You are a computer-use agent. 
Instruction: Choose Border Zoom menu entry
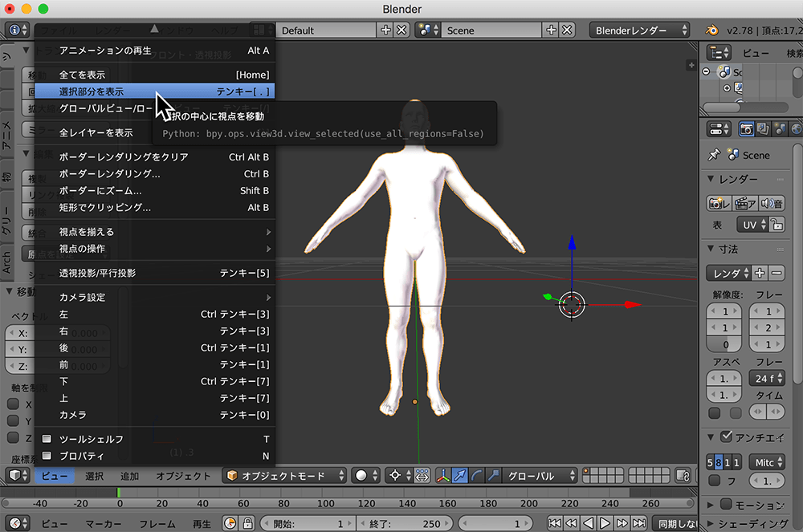100,191
